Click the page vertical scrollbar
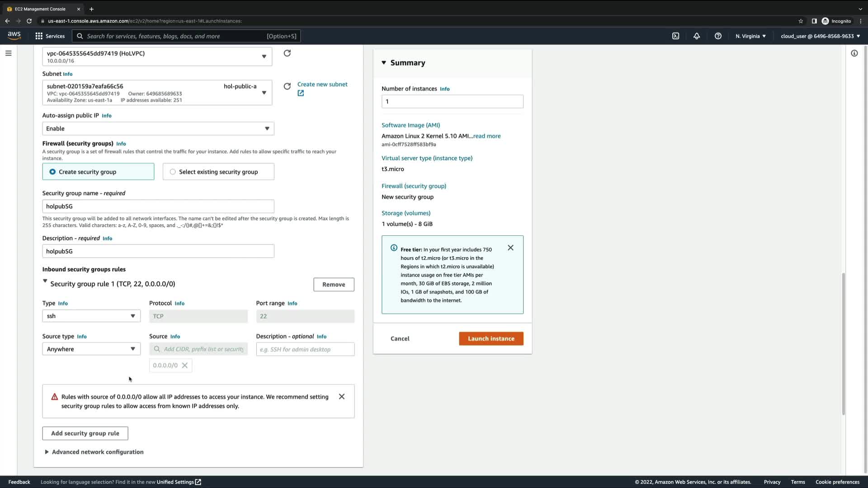 [x=843, y=343]
